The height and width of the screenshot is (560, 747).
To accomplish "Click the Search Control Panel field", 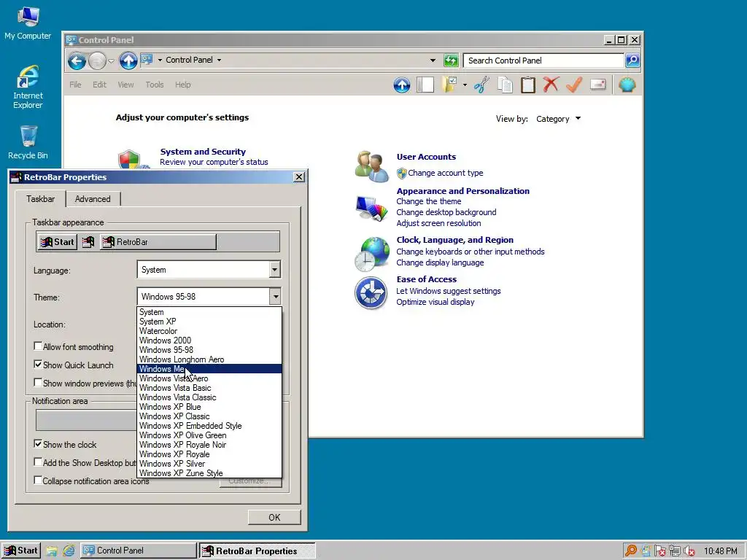I will click(543, 61).
